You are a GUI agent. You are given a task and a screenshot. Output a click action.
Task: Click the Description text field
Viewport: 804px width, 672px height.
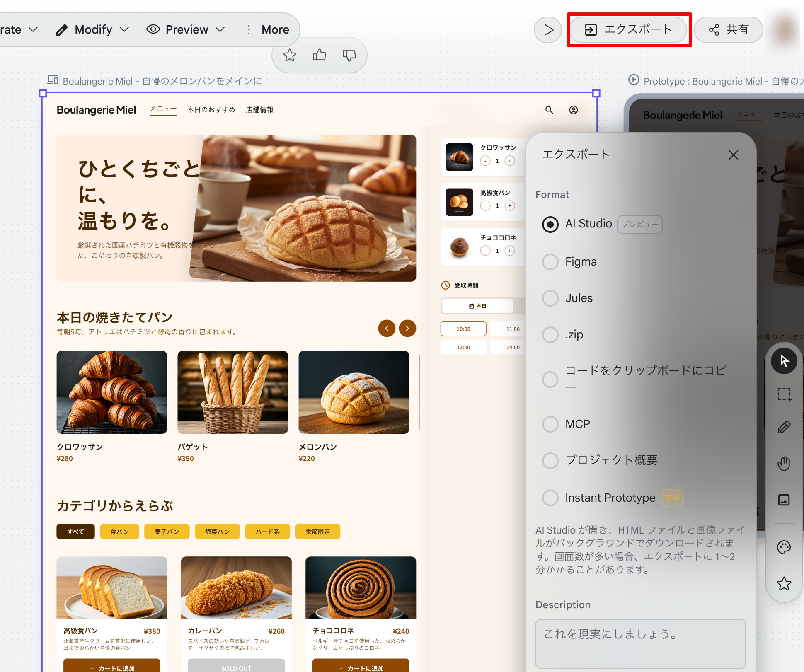(640, 643)
